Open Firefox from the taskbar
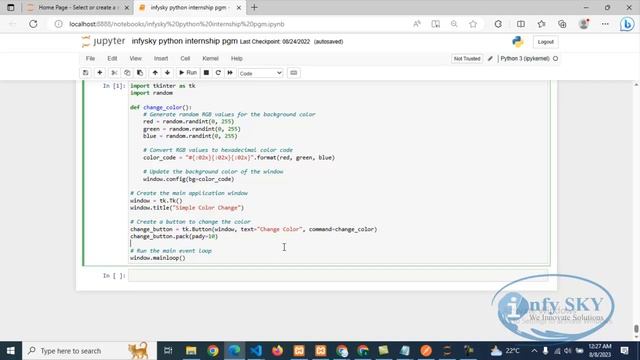 tap(278, 351)
